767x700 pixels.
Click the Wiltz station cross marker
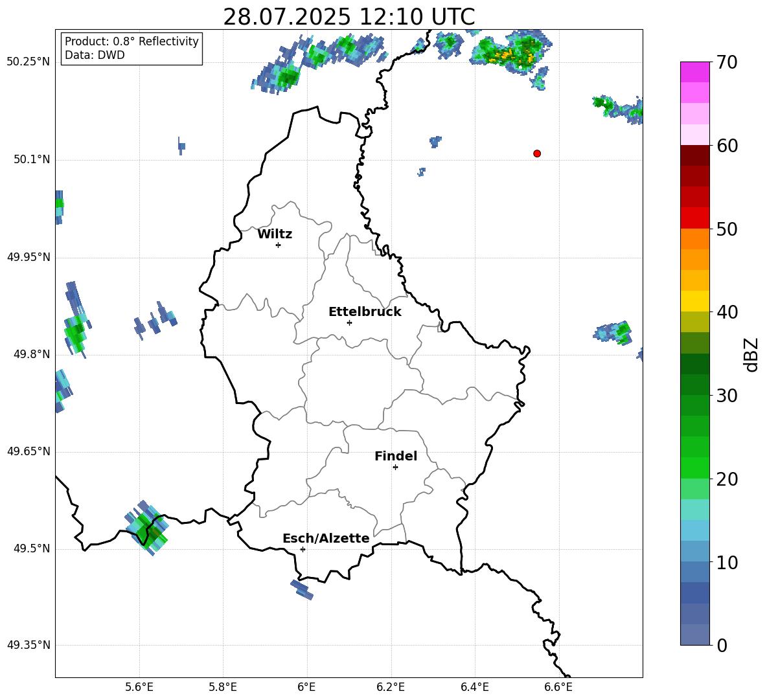(279, 245)
